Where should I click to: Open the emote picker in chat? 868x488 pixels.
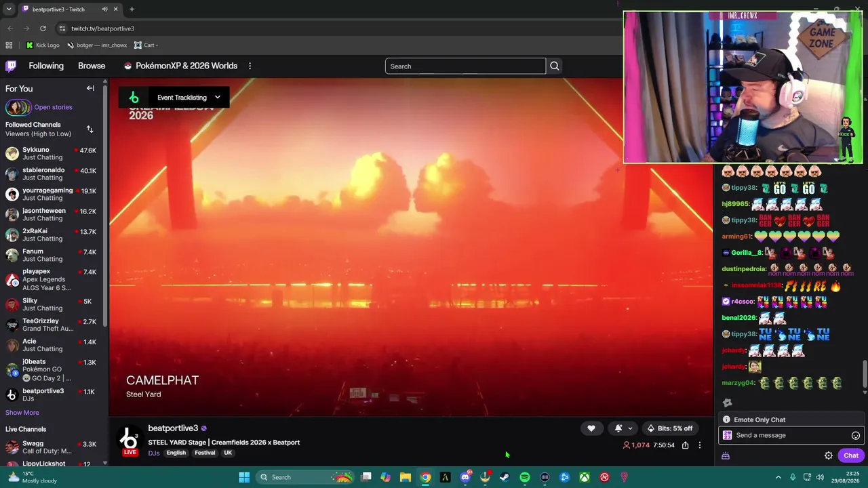click(856, 436)
